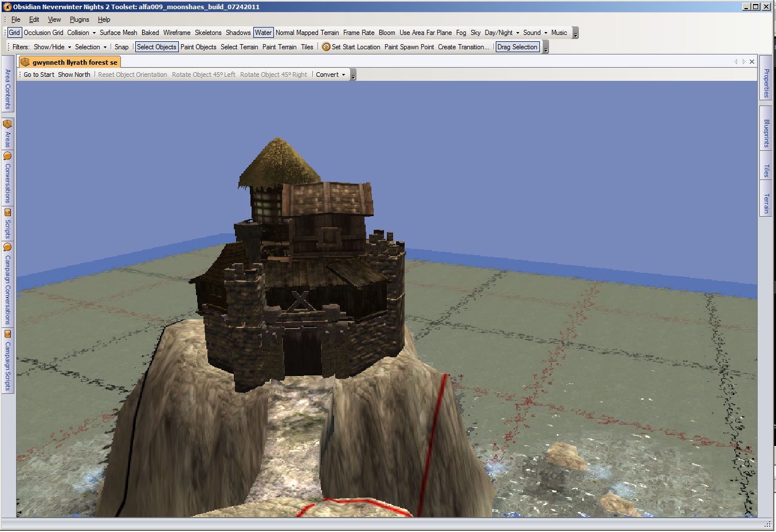The image size is (776, 532).
Task: Open the Plugins menu
Action: 80,19
